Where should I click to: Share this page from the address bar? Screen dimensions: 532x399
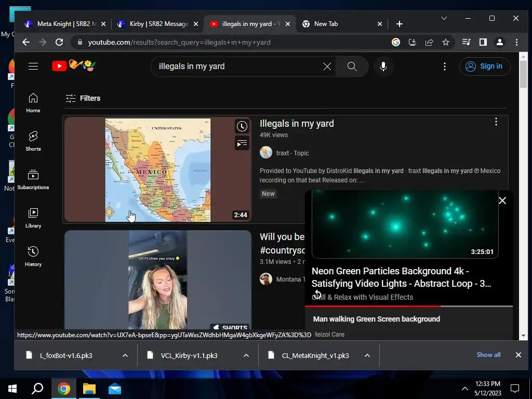(429, 42)
